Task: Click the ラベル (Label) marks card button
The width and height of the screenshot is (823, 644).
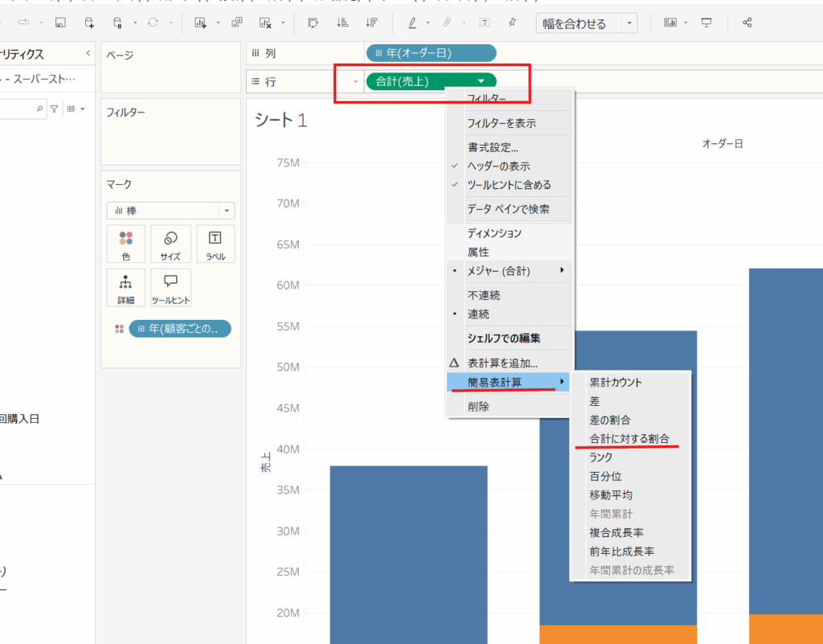Action: 215,244
